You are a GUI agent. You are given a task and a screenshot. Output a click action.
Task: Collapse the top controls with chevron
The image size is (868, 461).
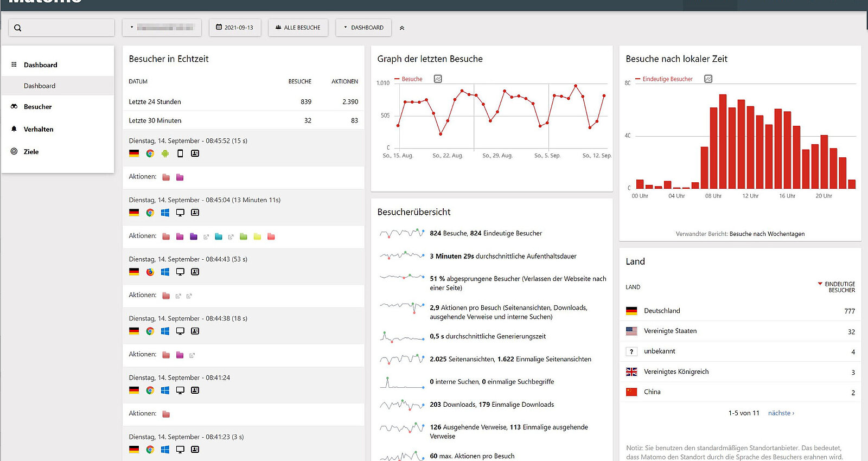402,28
